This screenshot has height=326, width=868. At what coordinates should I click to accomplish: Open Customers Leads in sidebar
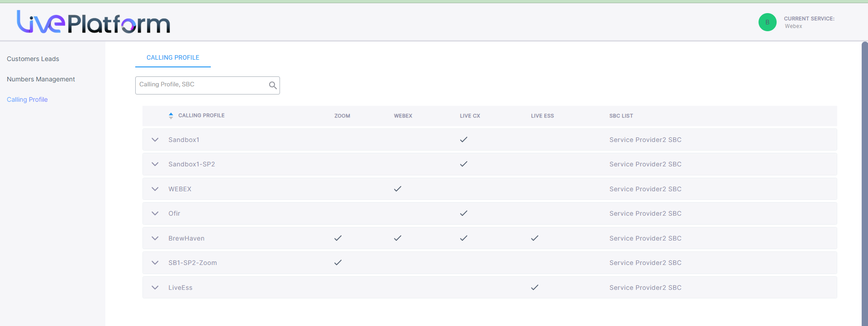33,59
